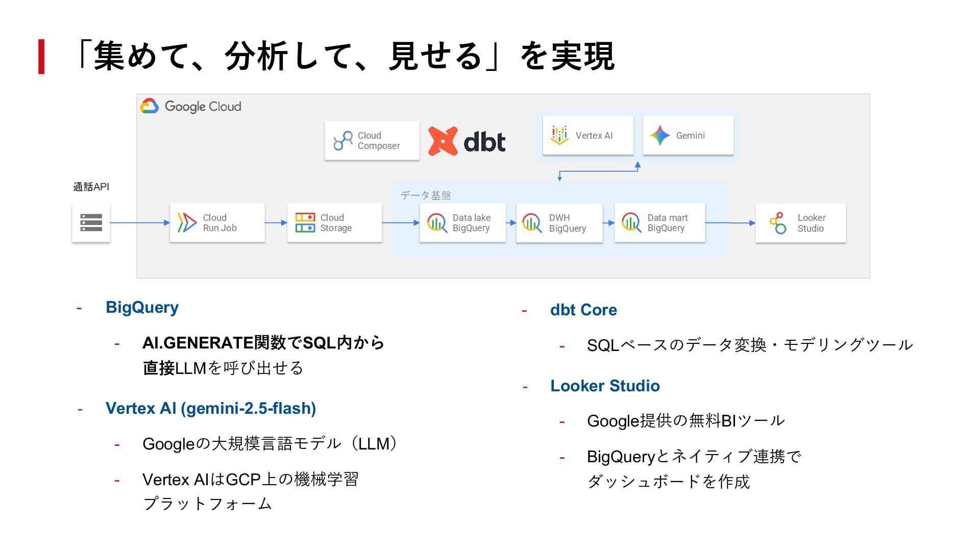
Task: Click the Data lake BigQuery icon
Action: [x=437, y=223]
